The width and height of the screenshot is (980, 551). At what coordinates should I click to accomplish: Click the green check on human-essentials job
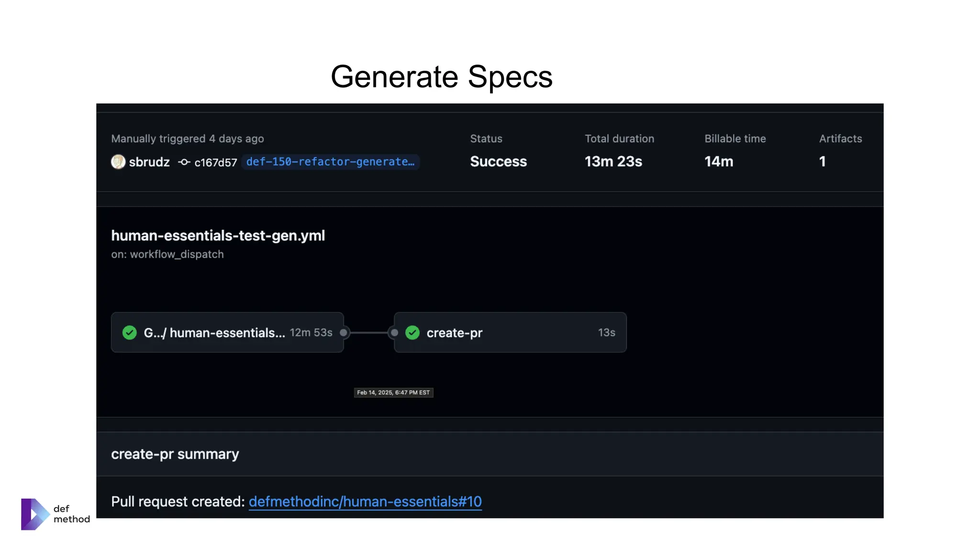[x=130, y=332]
